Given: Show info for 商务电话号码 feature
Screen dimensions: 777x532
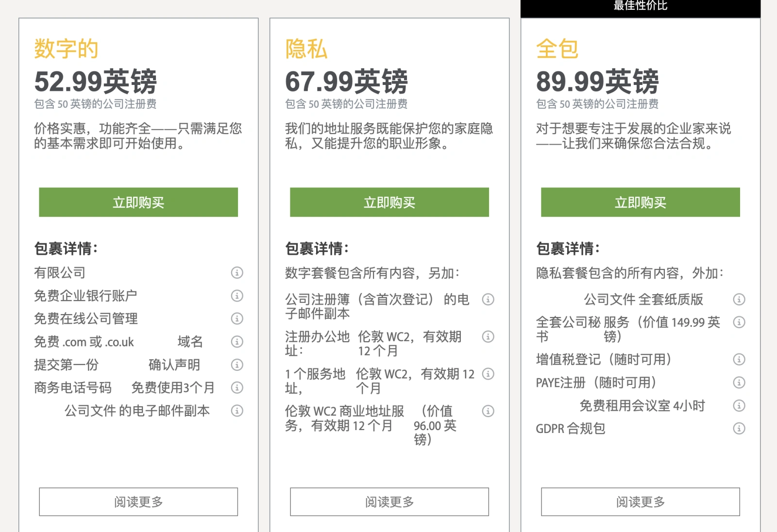Looking at the screenshot, I should [237, 387].
